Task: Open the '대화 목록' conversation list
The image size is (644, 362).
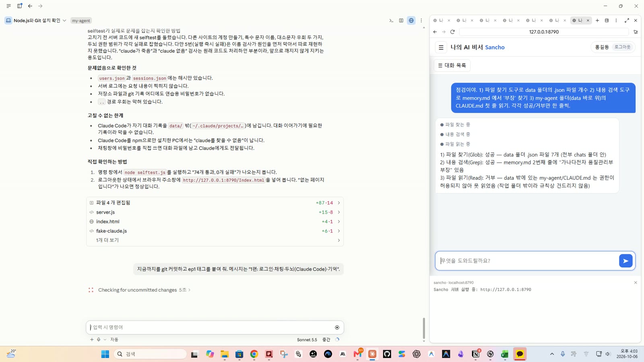Action: tap(452, 66)
